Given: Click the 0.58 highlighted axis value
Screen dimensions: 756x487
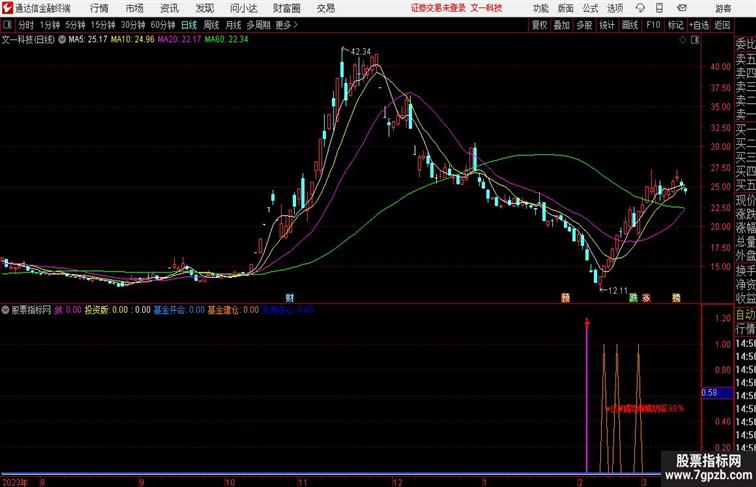Looking at the screenshot, I should click(717, 393).
